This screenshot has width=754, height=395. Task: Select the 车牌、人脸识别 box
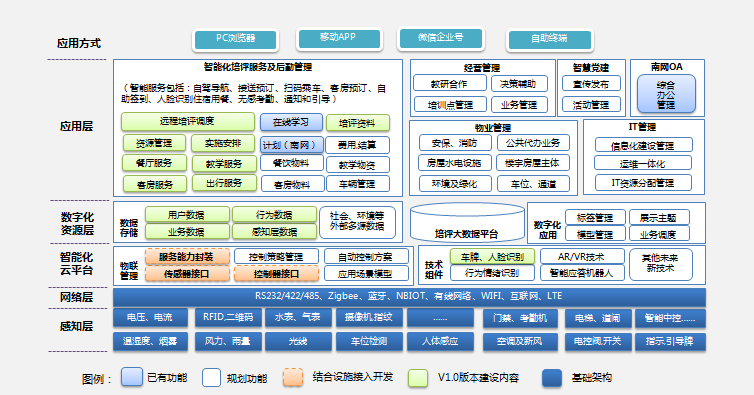tap(492, 256)
